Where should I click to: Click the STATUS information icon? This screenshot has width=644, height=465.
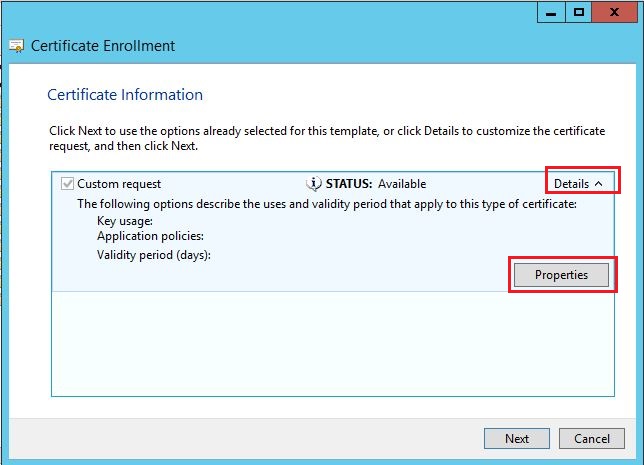312,184
